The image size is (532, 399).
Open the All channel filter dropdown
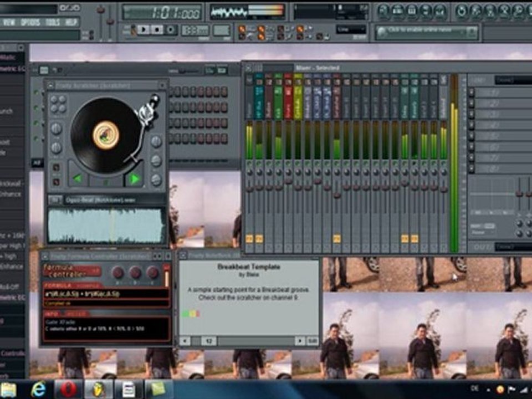click(37, 163)
